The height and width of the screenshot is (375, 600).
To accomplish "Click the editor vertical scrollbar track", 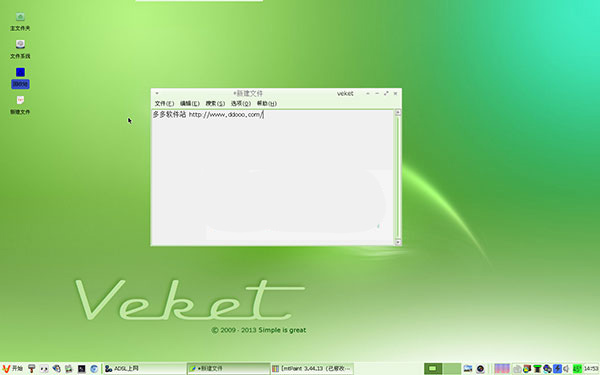I will coord(398,177).
